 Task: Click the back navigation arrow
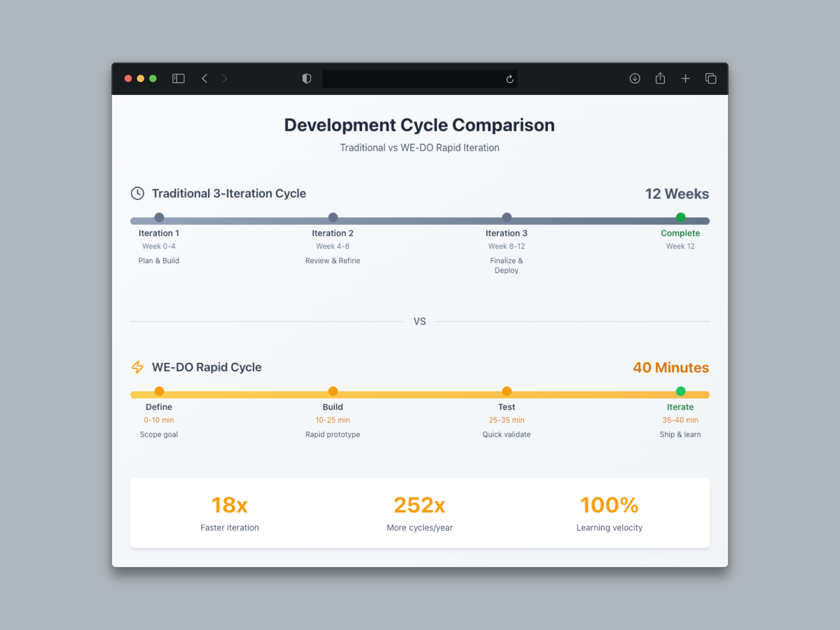204,78
